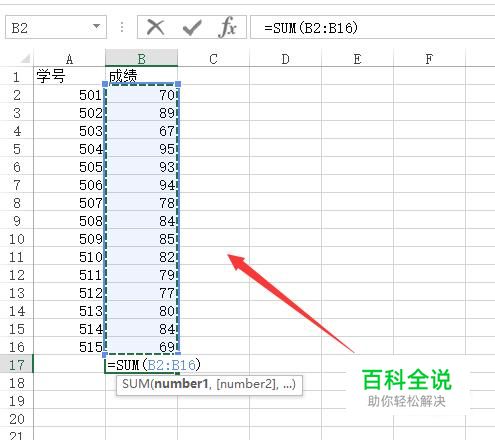Click cell with student number 506
The width and height of the screenshot is (495, 440).
click(69, 185)
